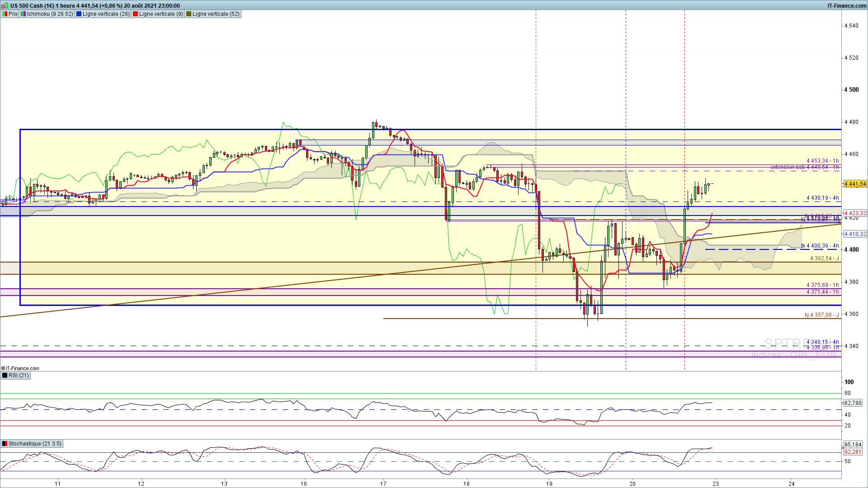Image resolution: width=868 pixels, height=488 pixels.
Task: Click the 4 500 price axis tick
Action: 852,90
